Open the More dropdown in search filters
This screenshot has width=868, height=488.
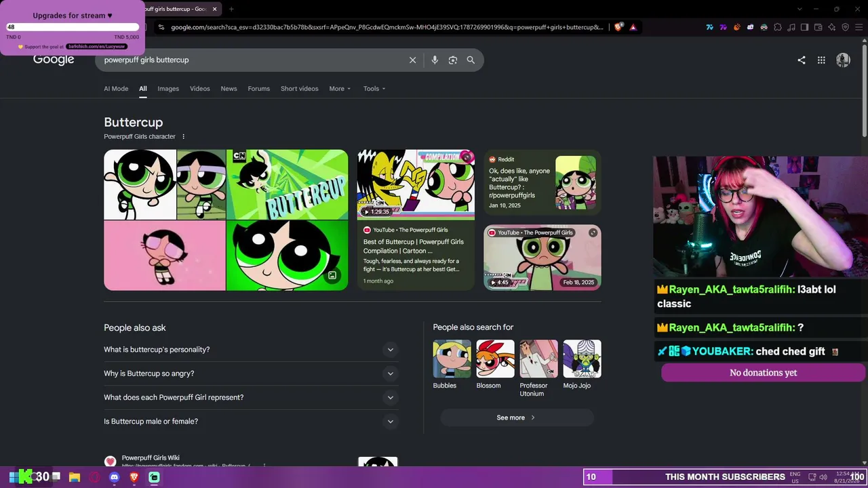[340, 89]
